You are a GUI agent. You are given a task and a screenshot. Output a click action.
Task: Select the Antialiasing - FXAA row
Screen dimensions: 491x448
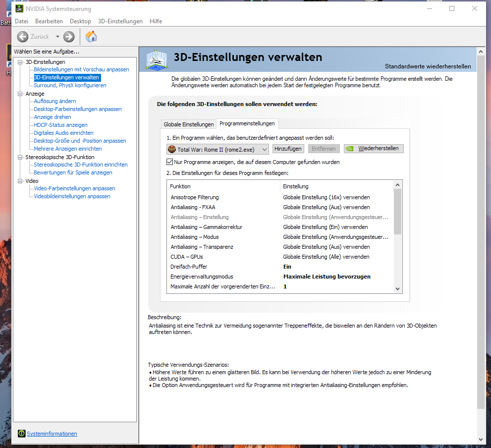coord(280,207)
